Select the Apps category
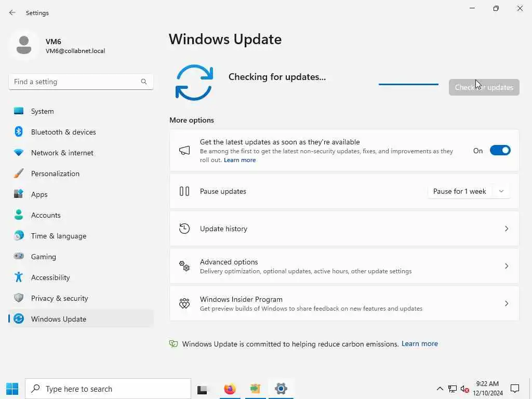This screenshot has width=532, height=399. click(x=81, y=194)
